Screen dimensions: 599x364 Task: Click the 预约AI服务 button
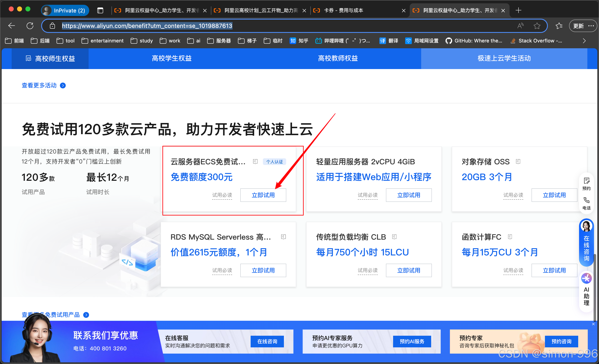412,341
